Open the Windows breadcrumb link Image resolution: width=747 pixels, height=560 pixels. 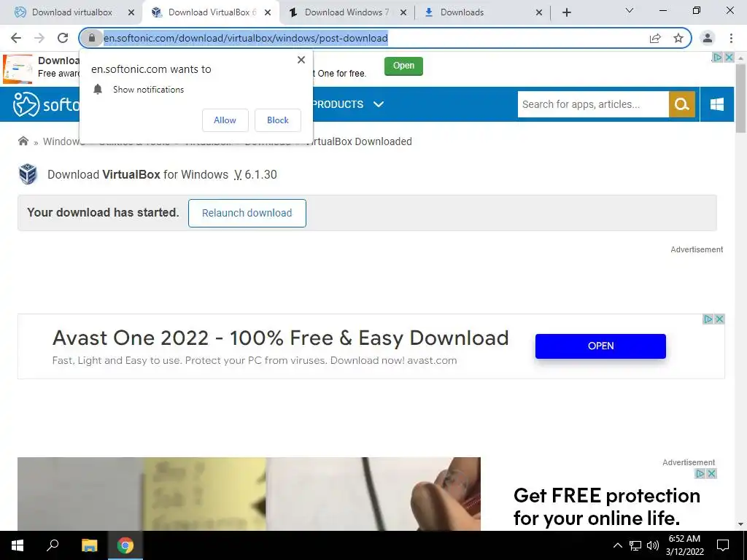61,141
